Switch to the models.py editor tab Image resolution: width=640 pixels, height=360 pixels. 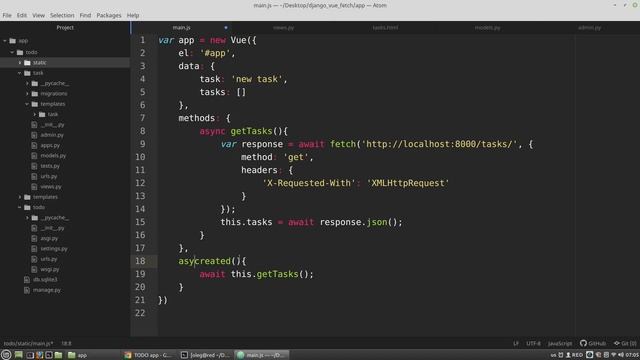[487, 27]
